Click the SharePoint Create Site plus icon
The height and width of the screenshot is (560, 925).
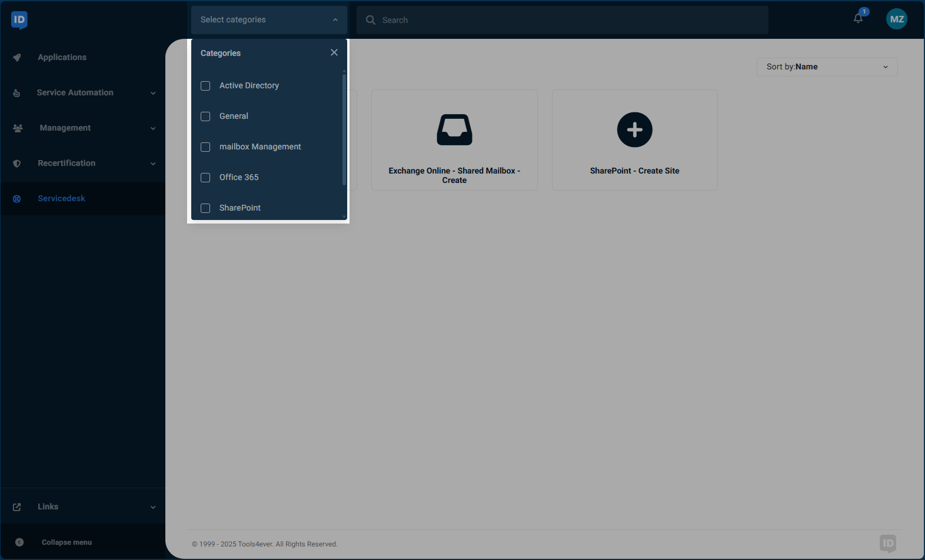pyautogui.click(x=635, y=129)
